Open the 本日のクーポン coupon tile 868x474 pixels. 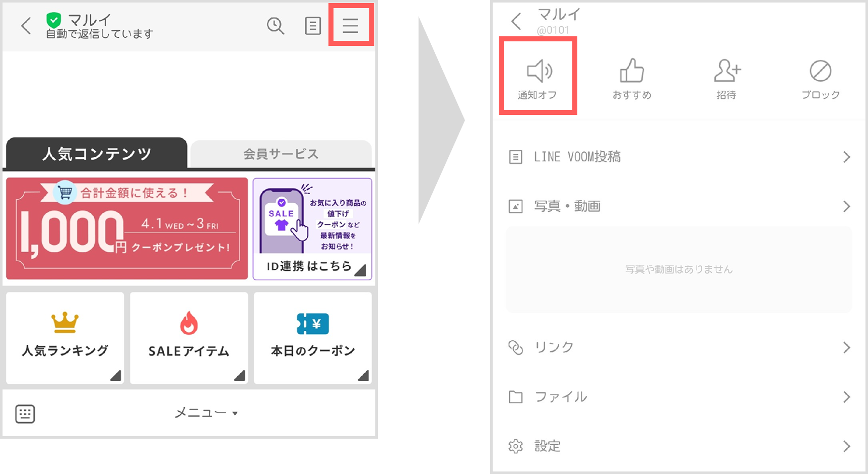pyautogui.click(x=313, y=338)
